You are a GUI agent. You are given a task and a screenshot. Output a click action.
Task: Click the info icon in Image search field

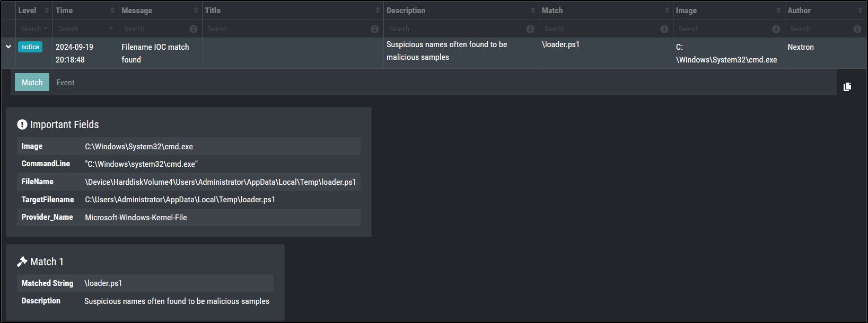[776, 29]
